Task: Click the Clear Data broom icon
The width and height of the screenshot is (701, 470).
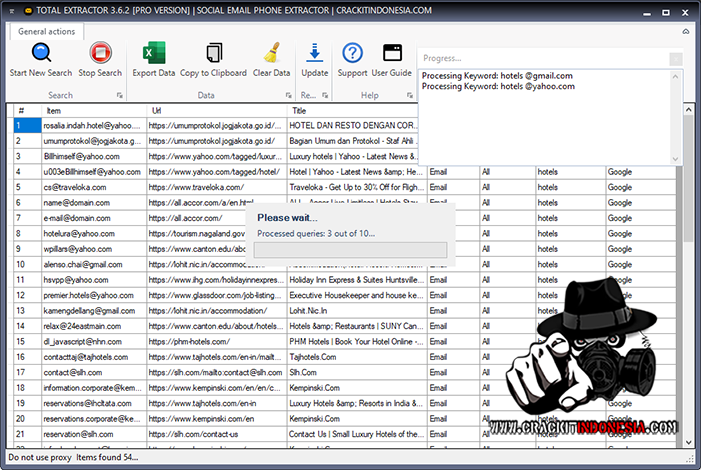Action: click(271, 54)
